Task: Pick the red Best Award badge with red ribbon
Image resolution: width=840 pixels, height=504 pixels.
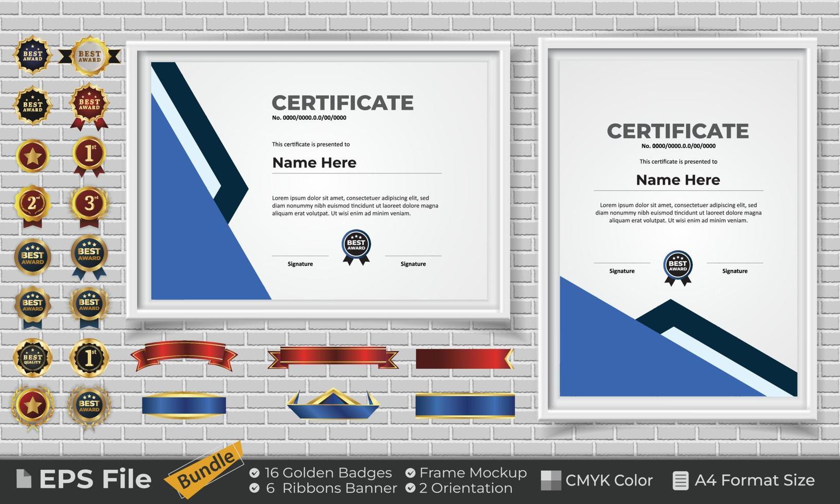Action: pos(90,106)
